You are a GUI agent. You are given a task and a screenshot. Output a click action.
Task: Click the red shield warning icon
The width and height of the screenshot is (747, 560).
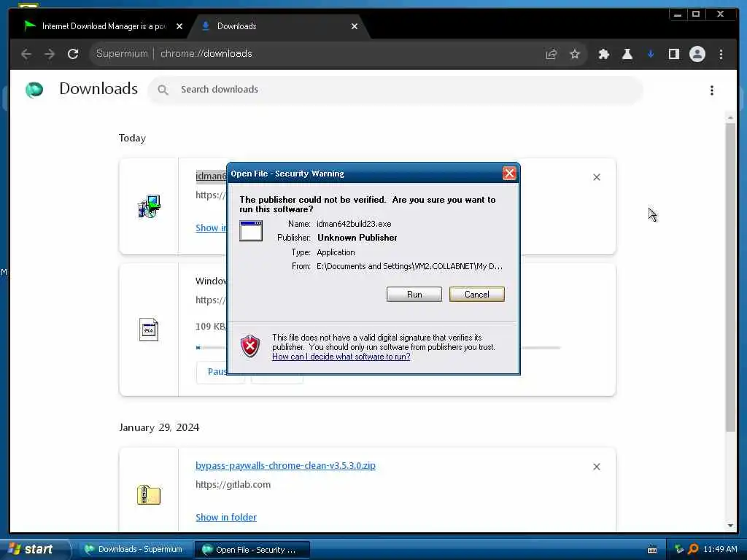pos(250,346)
